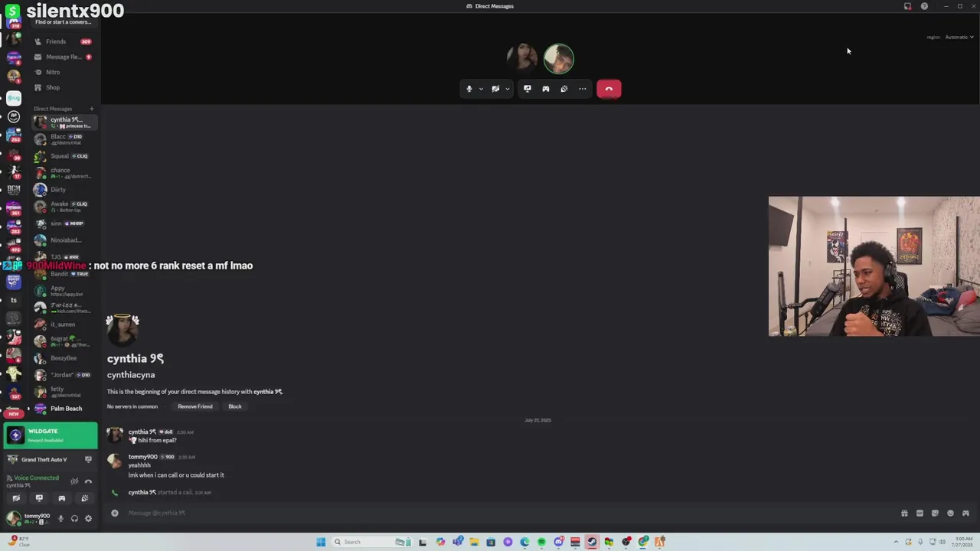This screenshot has height=551, width=980.
Task: Open the DM with Awake
Action: (64, 207)
